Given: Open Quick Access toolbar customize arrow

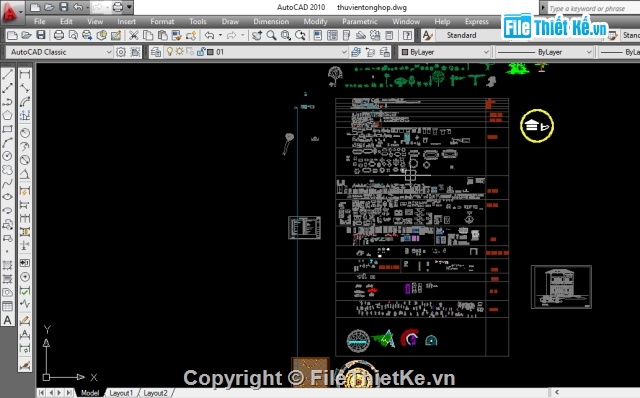Looking at the screenshot, I should coord(129,7).
